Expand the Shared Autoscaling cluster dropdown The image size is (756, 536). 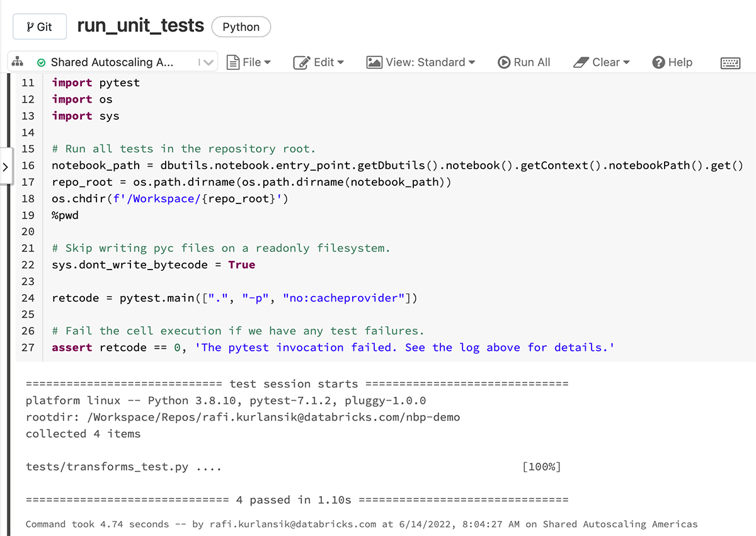coord(207,62)
